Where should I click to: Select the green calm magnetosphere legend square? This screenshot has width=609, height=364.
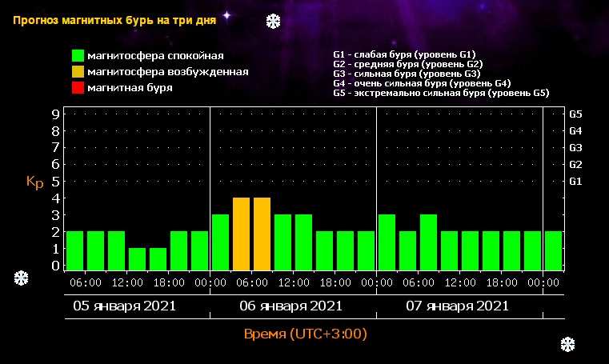pos(78,56)
